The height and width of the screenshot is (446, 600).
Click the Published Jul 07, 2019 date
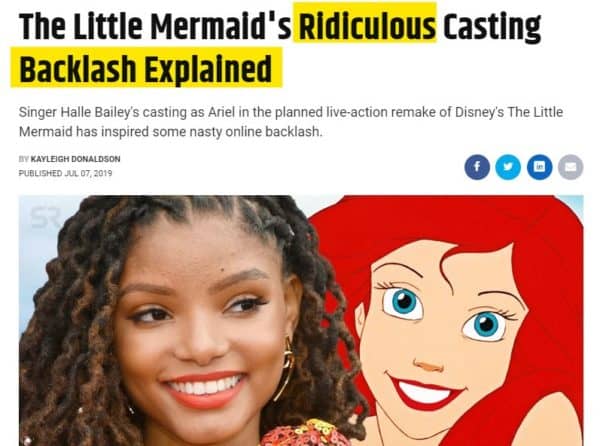[65, 173]
